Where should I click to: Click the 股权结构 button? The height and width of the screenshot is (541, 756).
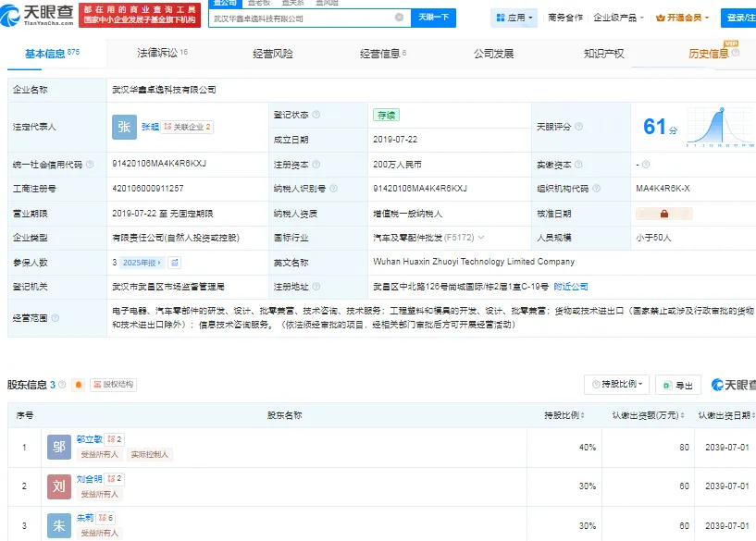(x=113, y=385)
